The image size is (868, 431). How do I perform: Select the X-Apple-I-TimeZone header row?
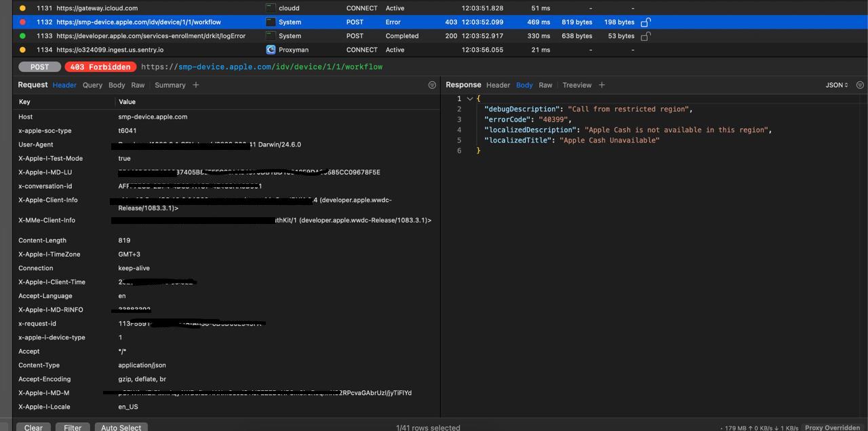point(226,254)
